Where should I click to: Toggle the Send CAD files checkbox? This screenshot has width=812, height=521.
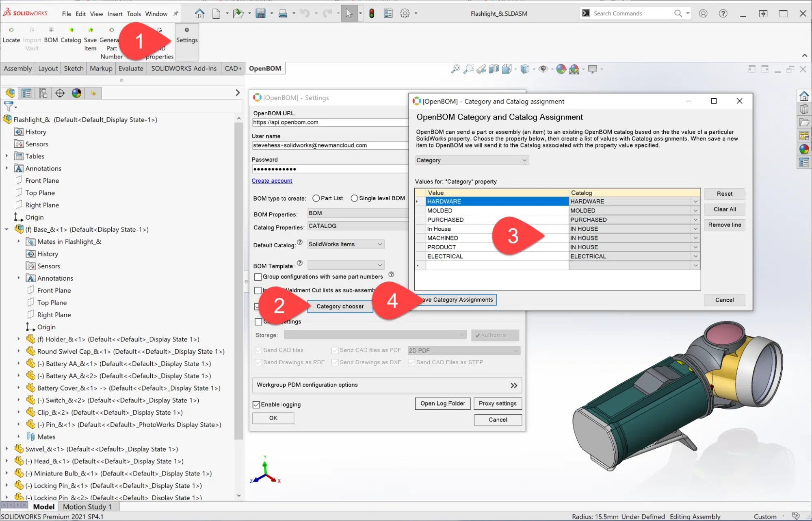click(x=258, y=350)
